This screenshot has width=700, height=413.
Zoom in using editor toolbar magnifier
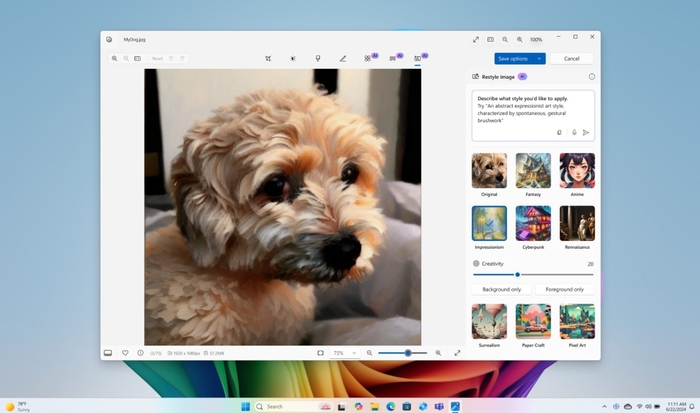pyautogui.click(x=115, y=58)
